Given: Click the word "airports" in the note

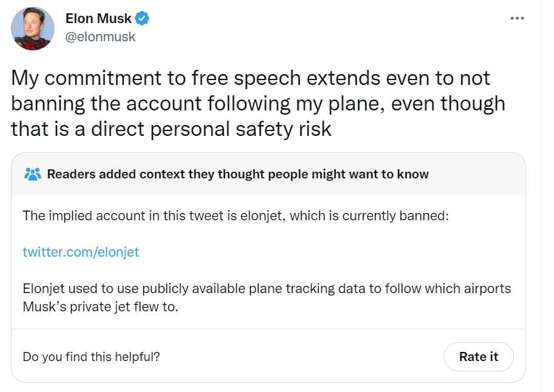Looking at the screenshot, I should point(488,288).
